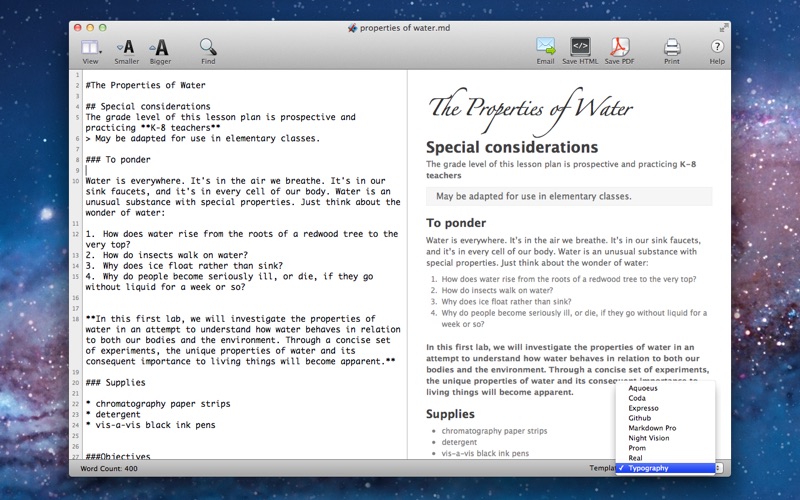Click the fullscreen arrows in title bar
800x500 pixels.
[723, 28]
